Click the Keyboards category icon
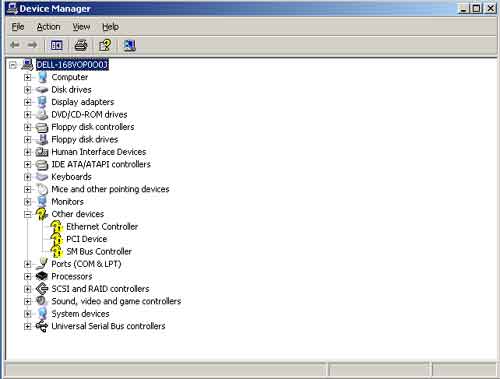This screenshot has height=379, width=500. (42, 177)
